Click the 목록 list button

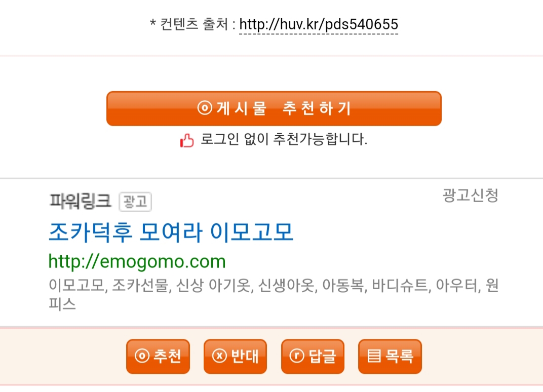click(390, 357)
